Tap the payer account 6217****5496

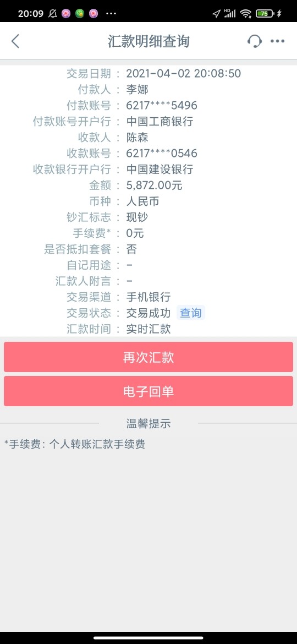pos(162,106)
